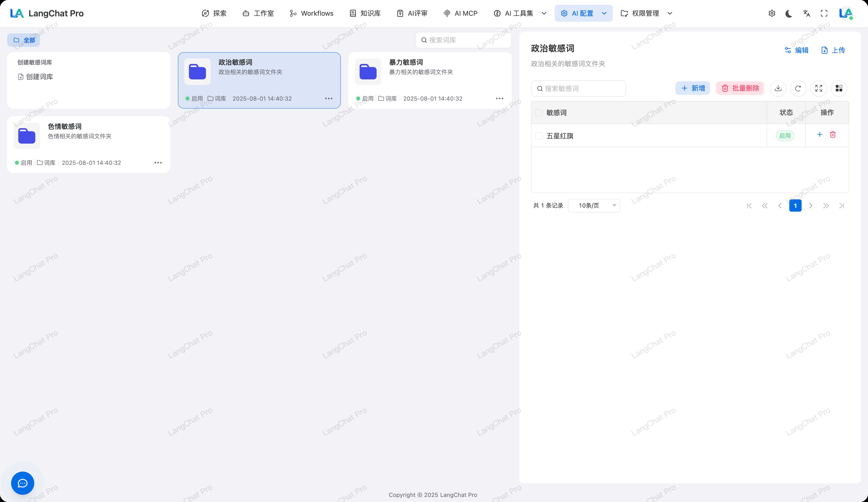Toggle the select-all checkbox in header
The width and height of the screenshot is (868, 502).
point(539,113)
